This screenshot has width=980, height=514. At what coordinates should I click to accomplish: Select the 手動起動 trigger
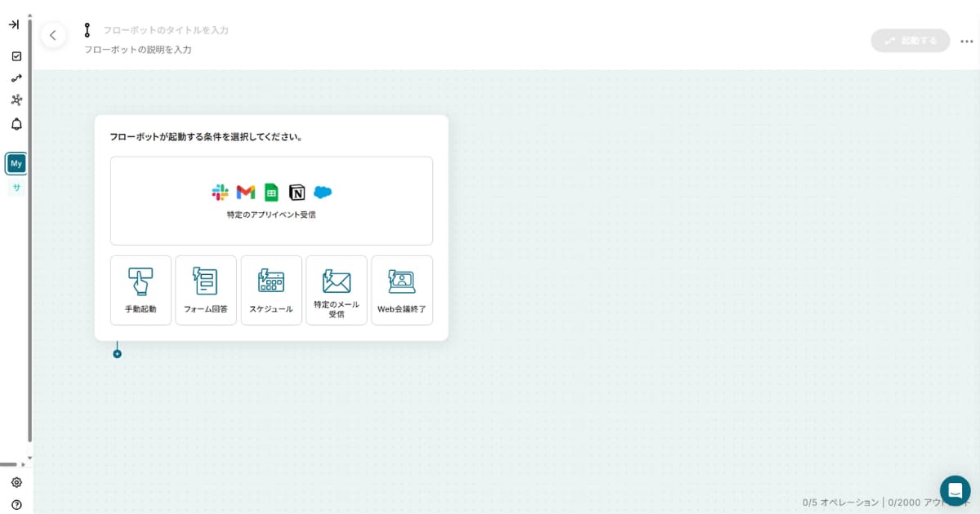pyautogui.click(x=140, y=290)
